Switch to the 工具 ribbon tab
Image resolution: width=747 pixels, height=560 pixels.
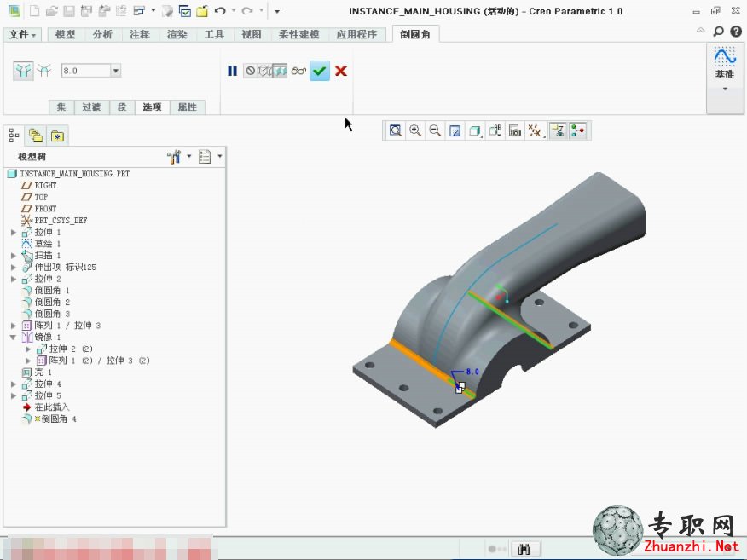[214, 34]
